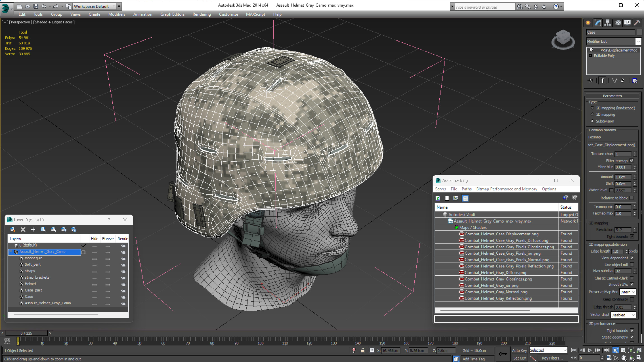The image size is (644, 362).
Task: Click the Selection Lock toggle padlock icon
Action: click(x=363, y=350)
